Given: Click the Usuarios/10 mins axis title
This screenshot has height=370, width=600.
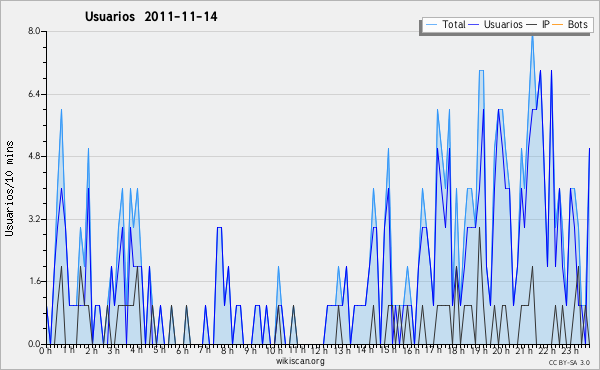Looking at the screenshot, I should 10,189.
